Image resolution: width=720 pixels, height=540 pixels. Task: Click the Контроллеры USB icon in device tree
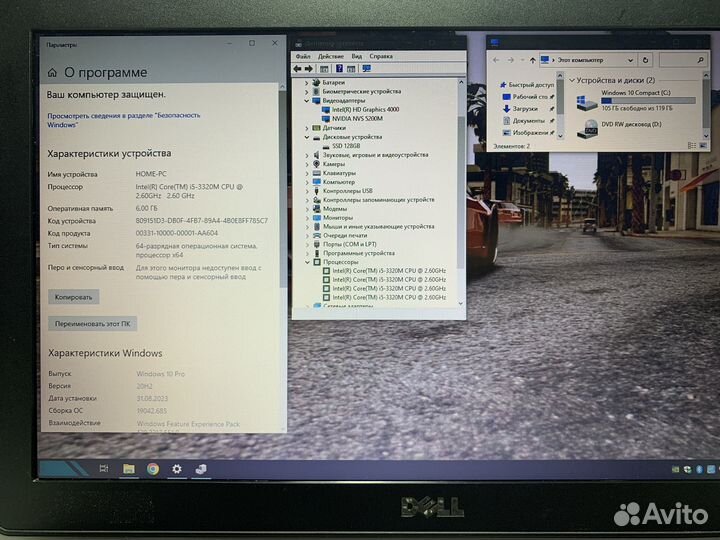(x=316, y=191)
